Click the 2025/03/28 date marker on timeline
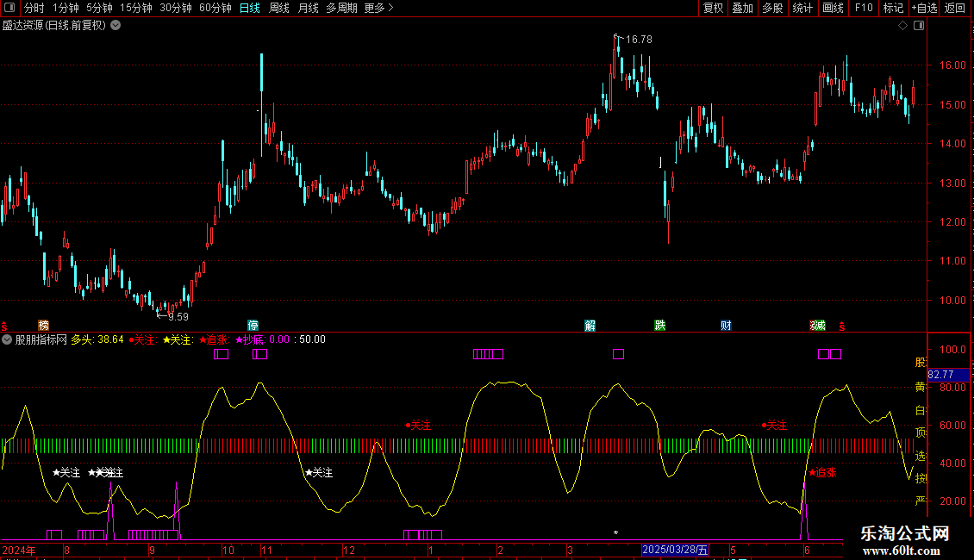Screen dimensions: 974x560 (676, 550)
